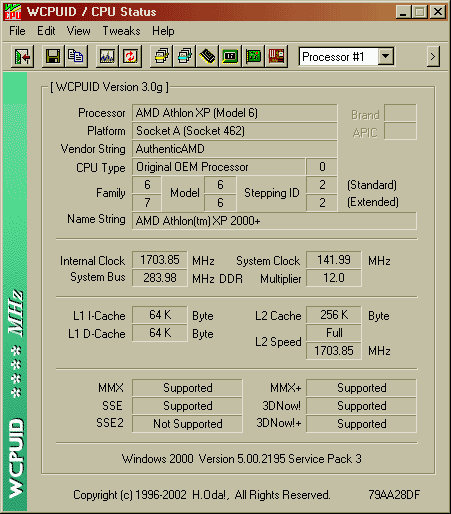This screenshot has width=451, height=514.
Task: Click the extended Family value 7
Action: pos(147,203)
